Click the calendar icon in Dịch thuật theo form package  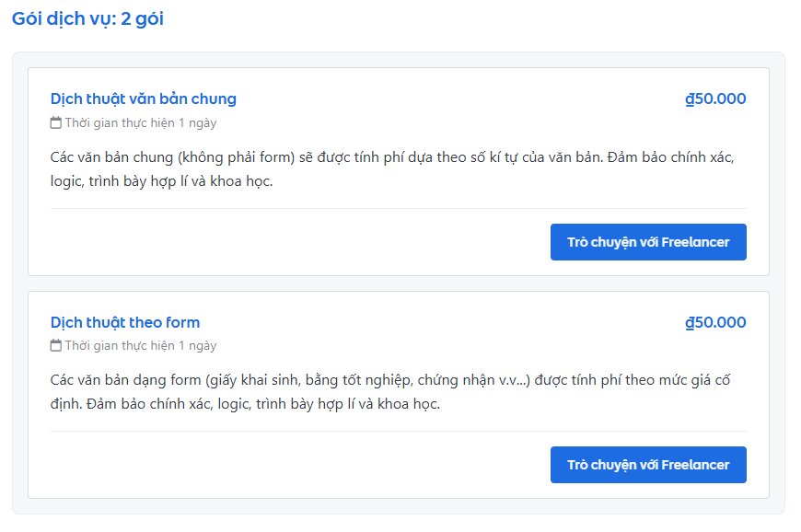53,345
